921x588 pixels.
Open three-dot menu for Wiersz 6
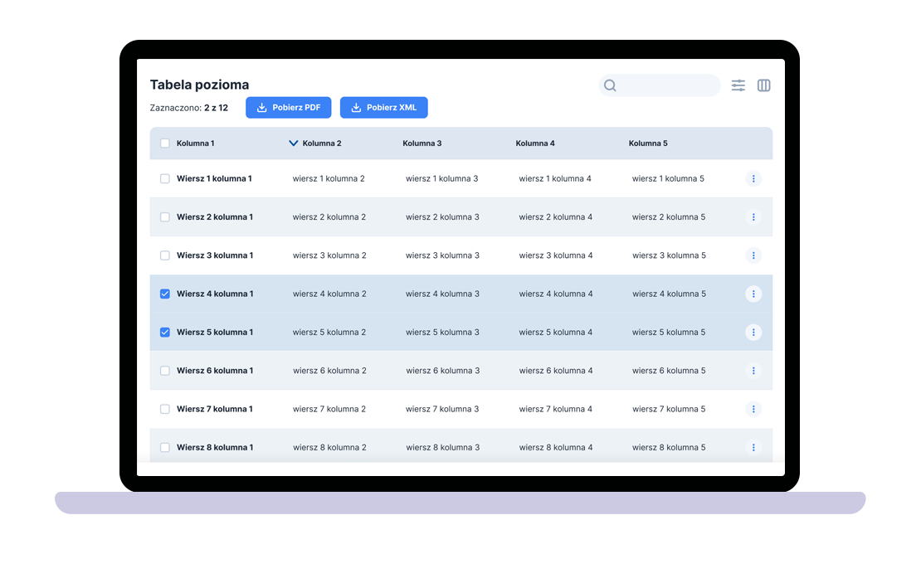pyautogui.click(x=753, y=371)
